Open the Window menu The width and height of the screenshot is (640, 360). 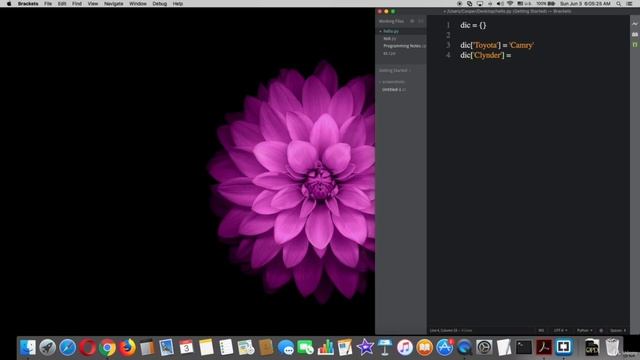pyautogui.click(x=138, y=4)
